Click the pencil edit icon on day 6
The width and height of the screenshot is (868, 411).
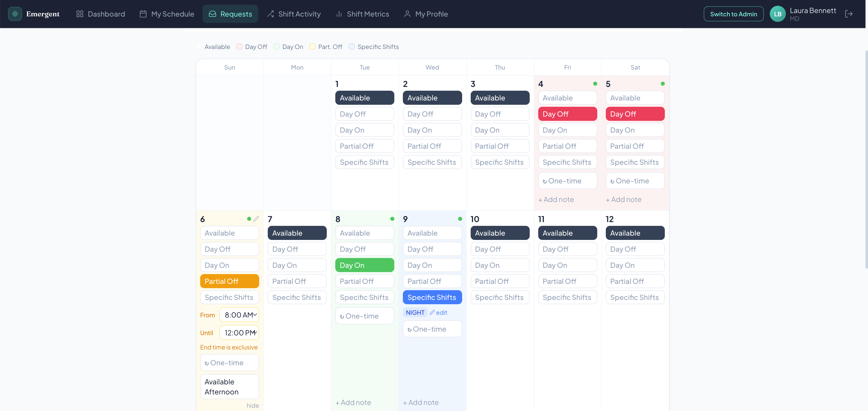[256, 219]
